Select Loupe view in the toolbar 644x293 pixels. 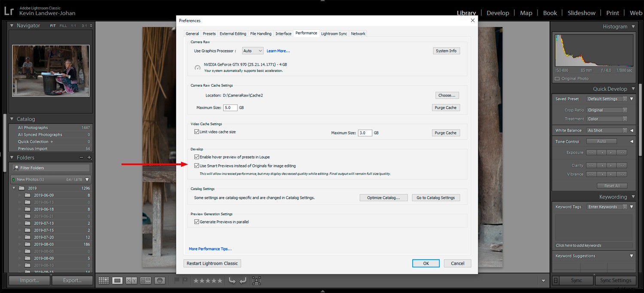[x=117, y=280]
